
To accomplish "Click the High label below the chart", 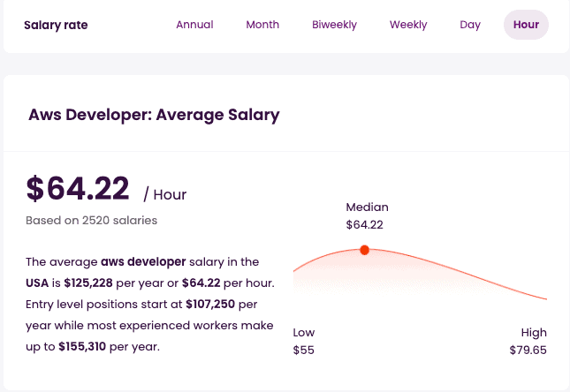I will [534, 333].
